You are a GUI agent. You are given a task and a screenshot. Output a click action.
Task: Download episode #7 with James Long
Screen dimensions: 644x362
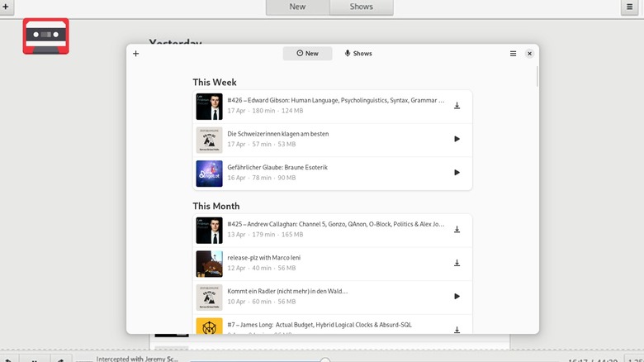(457, 330)
